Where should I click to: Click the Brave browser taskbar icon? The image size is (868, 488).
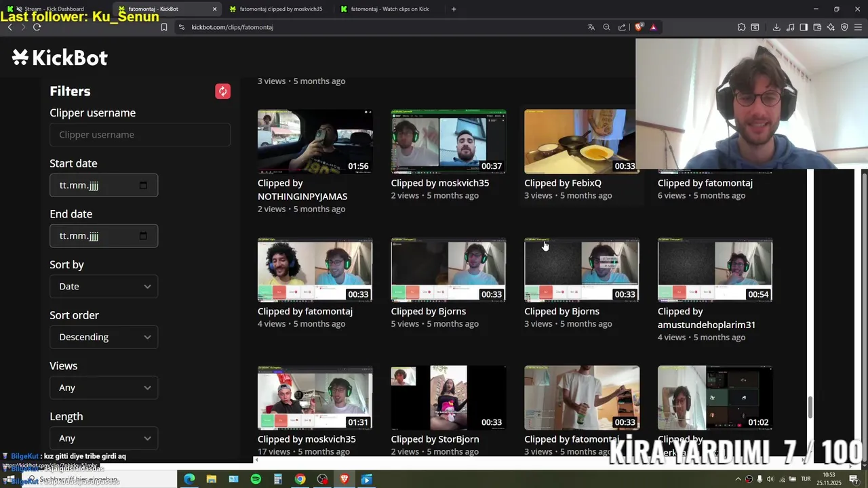tap(344, 479)
